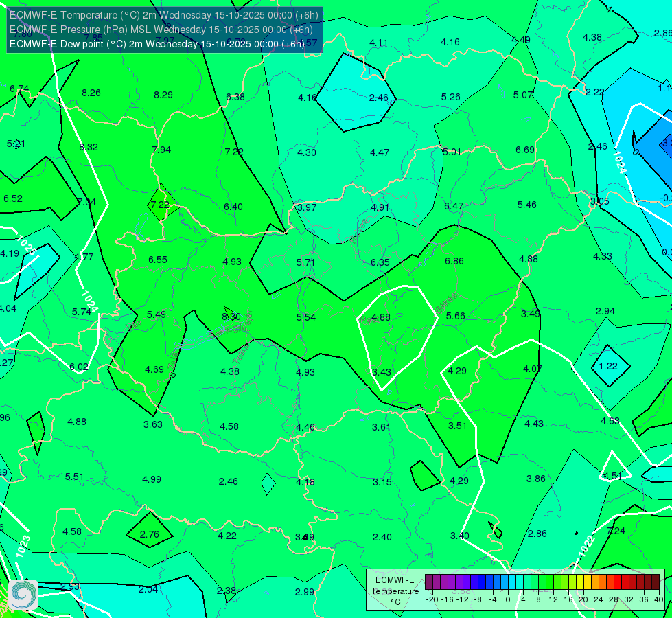Click the 6.40 temperature value
The width and height of the screenshot is (672, 618).
point(233,207)
